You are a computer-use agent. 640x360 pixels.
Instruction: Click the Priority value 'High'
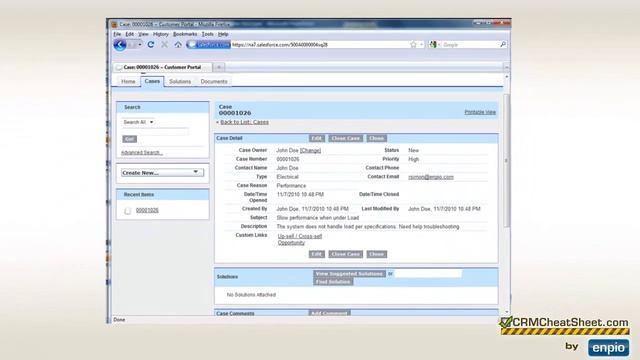click(413, 159)
